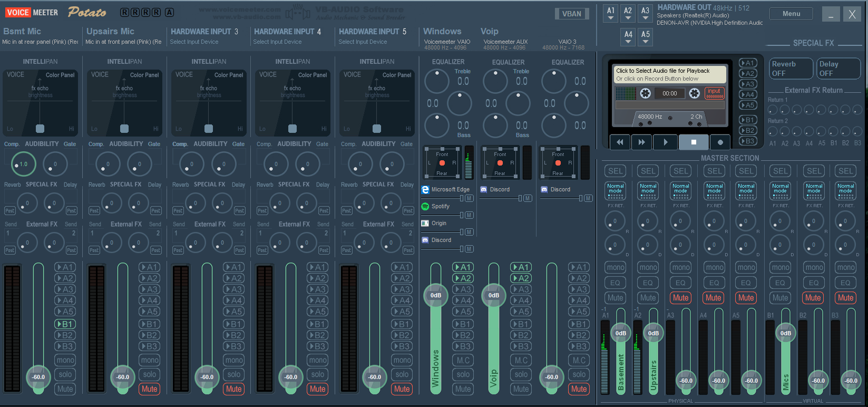Select the B1 master bus with SEL
The height and width of the screenshot is (407, 868).
(780, 171)
